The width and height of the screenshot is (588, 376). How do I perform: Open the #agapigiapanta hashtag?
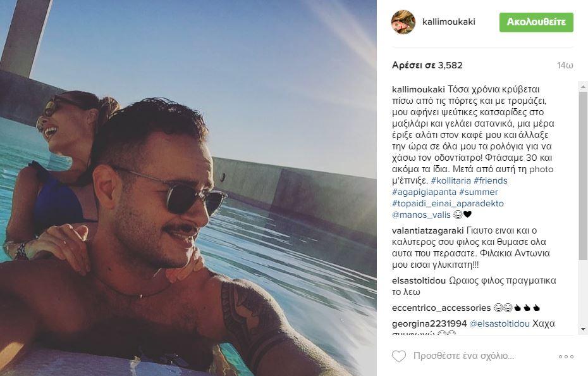tap(424, 192)
